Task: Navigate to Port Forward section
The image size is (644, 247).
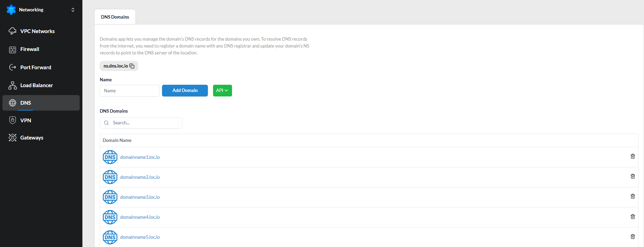Action: [36, 68]
